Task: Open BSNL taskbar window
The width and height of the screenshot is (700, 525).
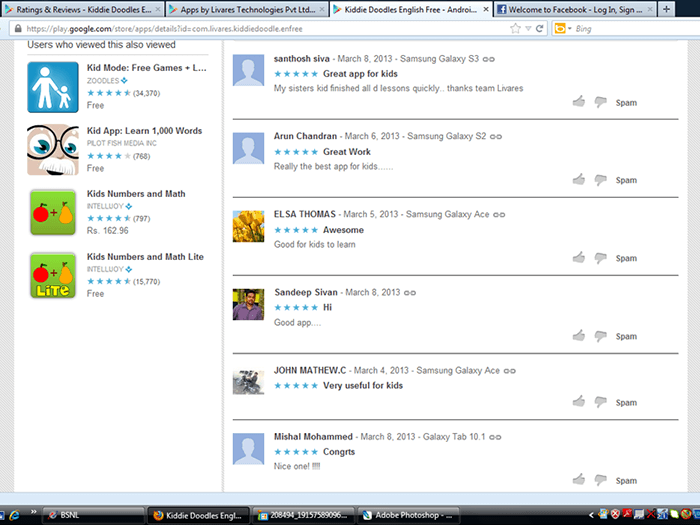Action: point(93,515)
